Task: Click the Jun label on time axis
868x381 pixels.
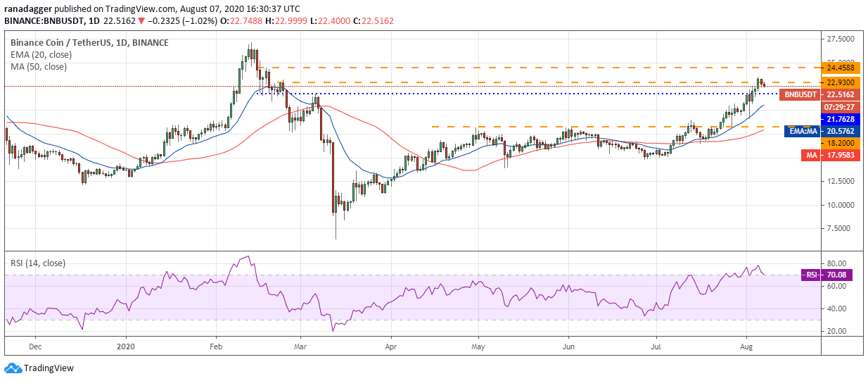Action: (568, 346)
